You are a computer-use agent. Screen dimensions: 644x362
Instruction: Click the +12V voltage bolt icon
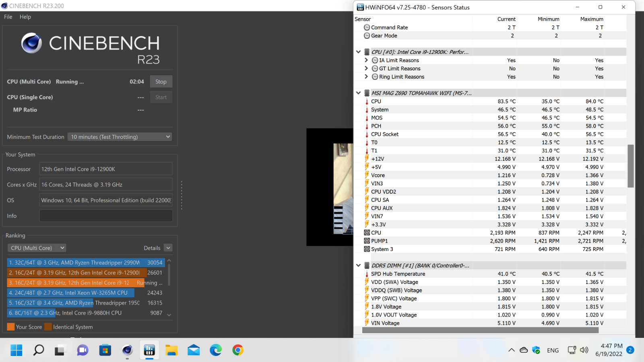click(x=367, y=158)
